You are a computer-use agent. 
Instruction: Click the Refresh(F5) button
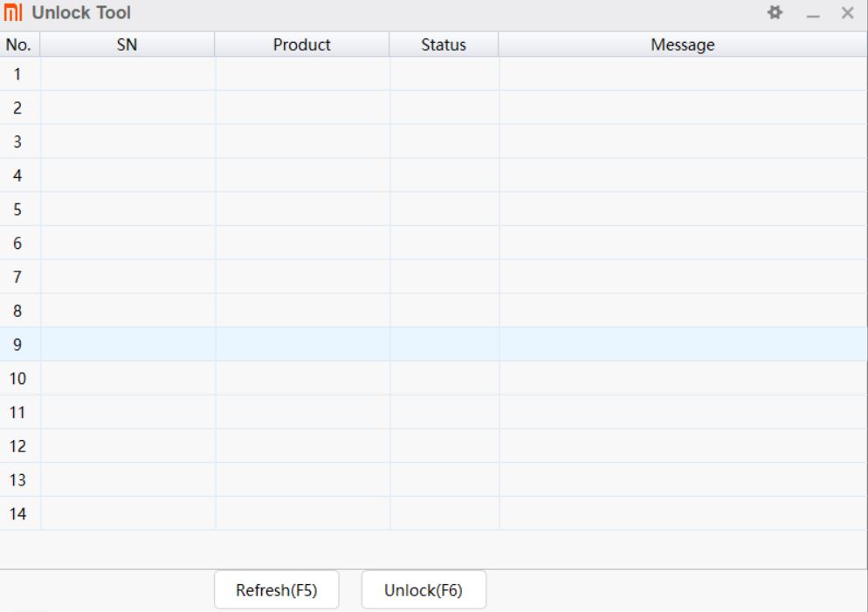point(276,590)
